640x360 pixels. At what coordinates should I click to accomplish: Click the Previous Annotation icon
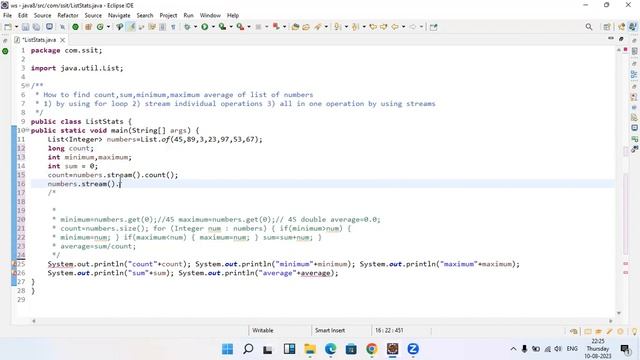click(x=356, y=27)
